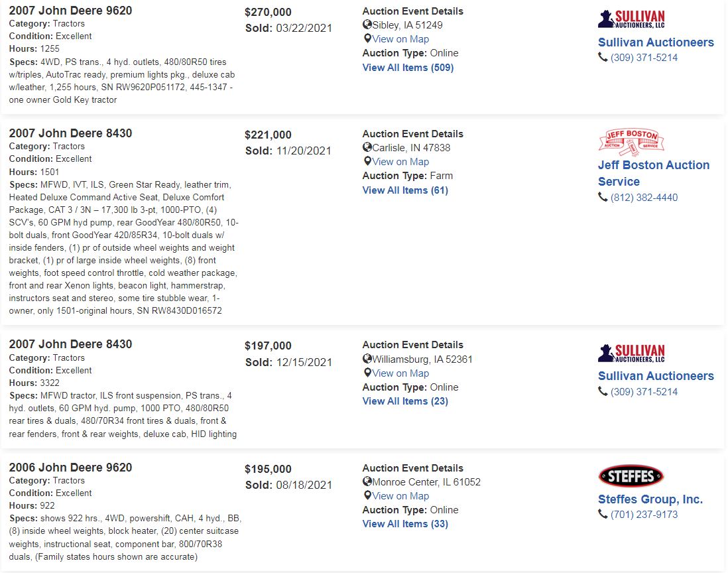Open View All Items (61) link
The height and width of the screenshot is (573, 728).
click(405, 190)
